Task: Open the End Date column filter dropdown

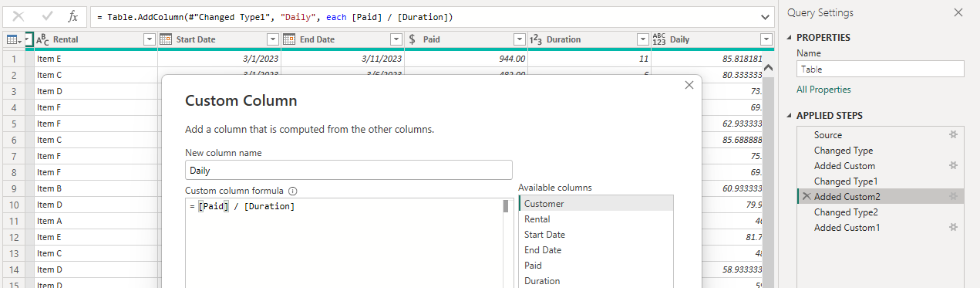Action: (x=396, y=39)
